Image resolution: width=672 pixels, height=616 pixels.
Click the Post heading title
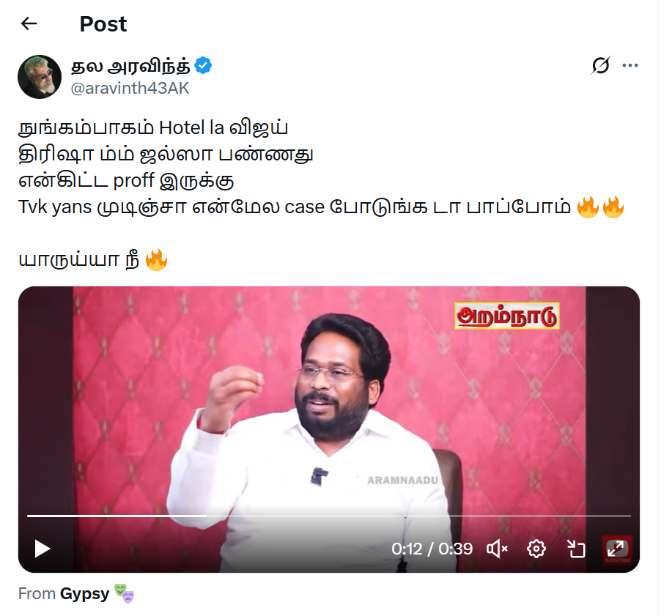(103, 24)
